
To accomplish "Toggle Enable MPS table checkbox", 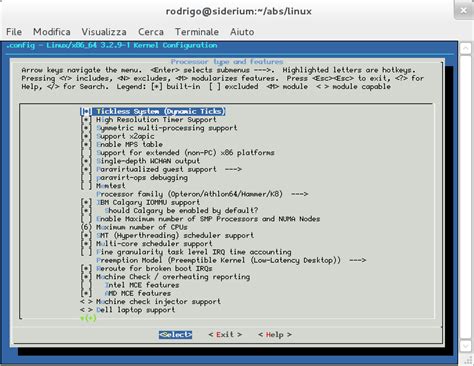I will [x=86, y=144].
